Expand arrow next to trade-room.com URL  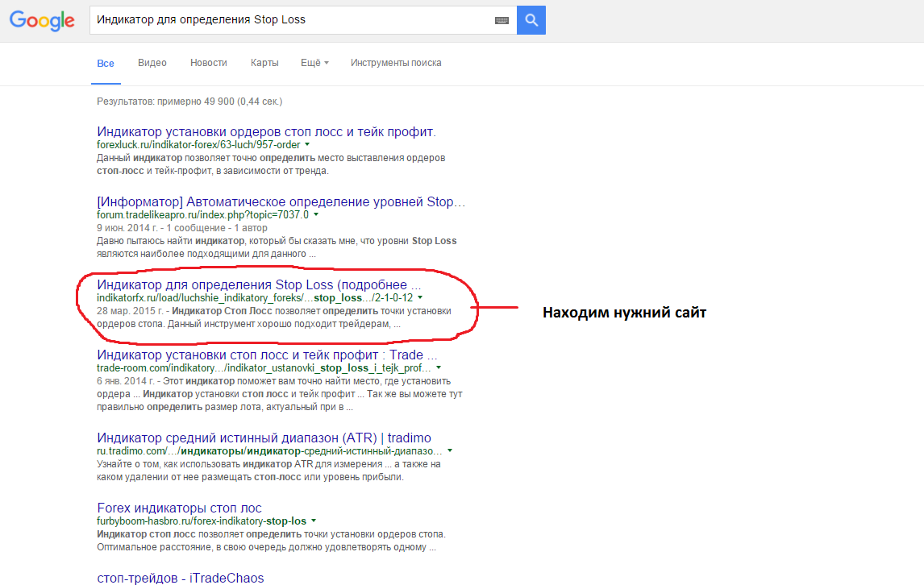(439, 367)
